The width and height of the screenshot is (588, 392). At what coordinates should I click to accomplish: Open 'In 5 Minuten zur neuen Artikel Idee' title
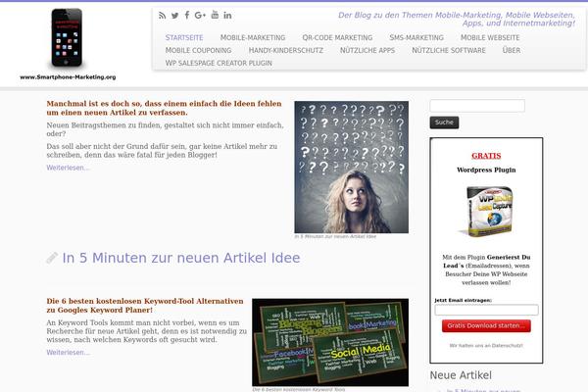click(x=181, y=258)
